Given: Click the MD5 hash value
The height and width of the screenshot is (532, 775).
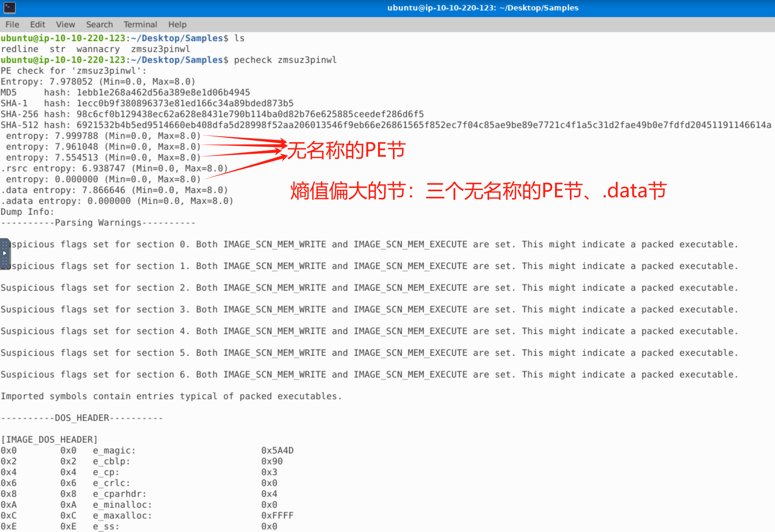Looking at the screenshot, I should coord(163,92).
